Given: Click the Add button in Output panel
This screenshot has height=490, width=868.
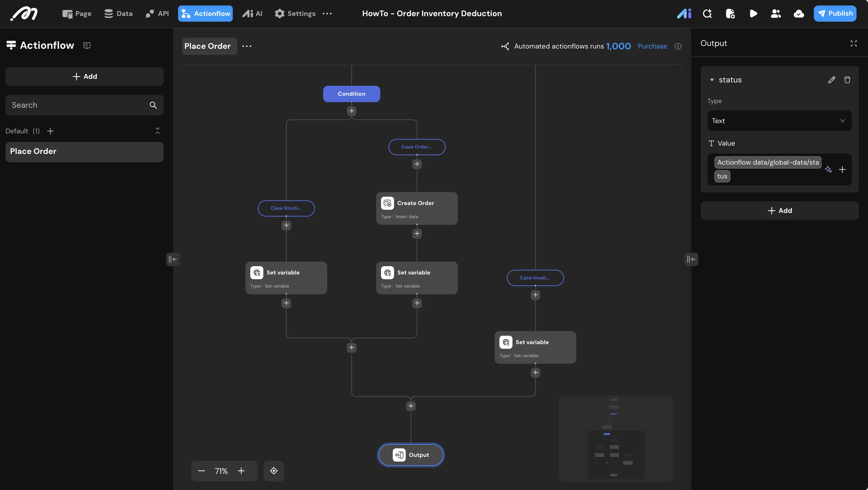Looking at the screenshot, I should [779, 211].
